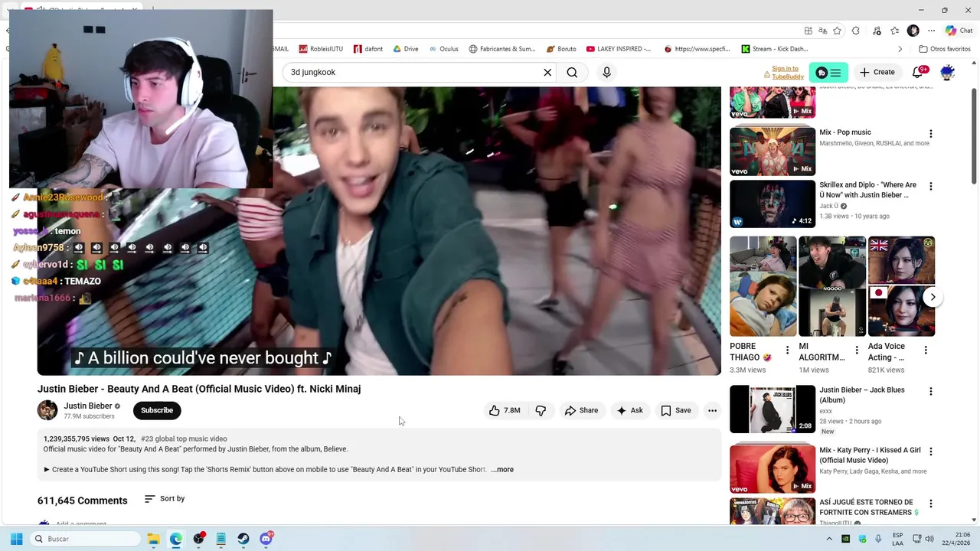Open Steam from taskbar
This screenshot has width=980, height=551.
[x=243, y=539]
